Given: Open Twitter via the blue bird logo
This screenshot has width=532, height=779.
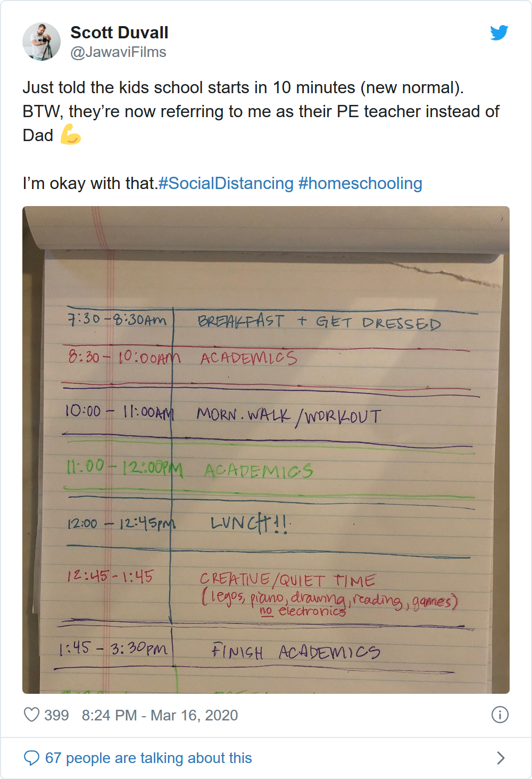Looking at the screenshot, I should click(499, 33).
